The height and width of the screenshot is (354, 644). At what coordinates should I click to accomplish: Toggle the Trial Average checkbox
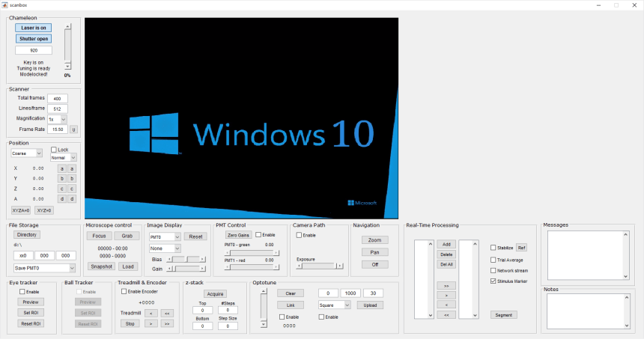point(493,260)
